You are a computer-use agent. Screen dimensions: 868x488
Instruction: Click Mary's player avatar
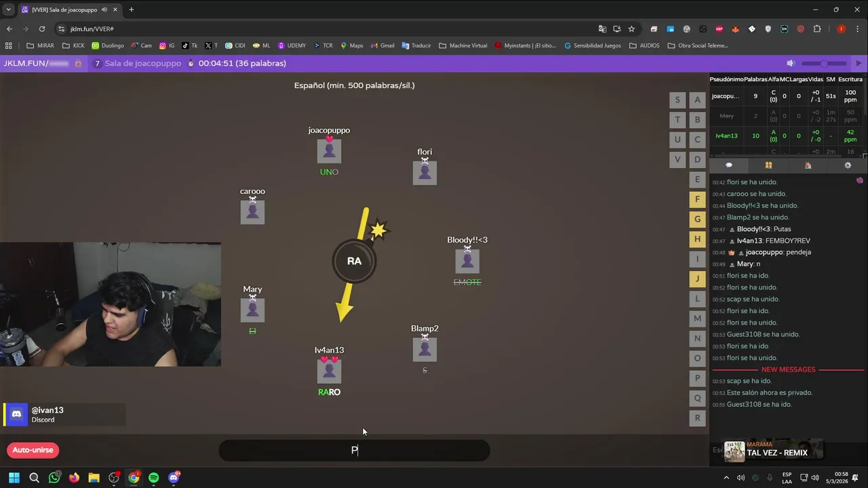pyautogui.click(x=252, y=310)
